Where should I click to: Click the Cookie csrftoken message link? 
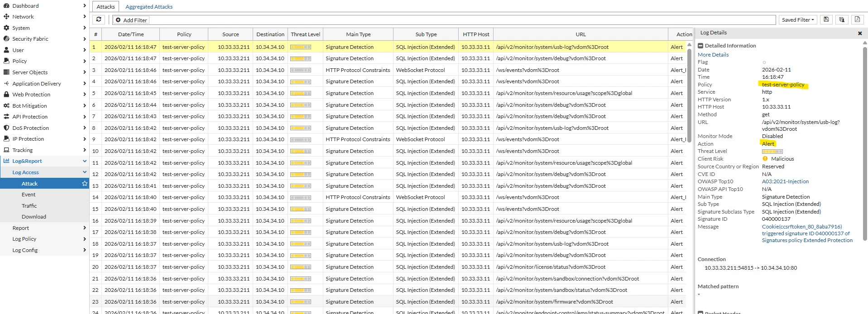click(x=807, y=233)
